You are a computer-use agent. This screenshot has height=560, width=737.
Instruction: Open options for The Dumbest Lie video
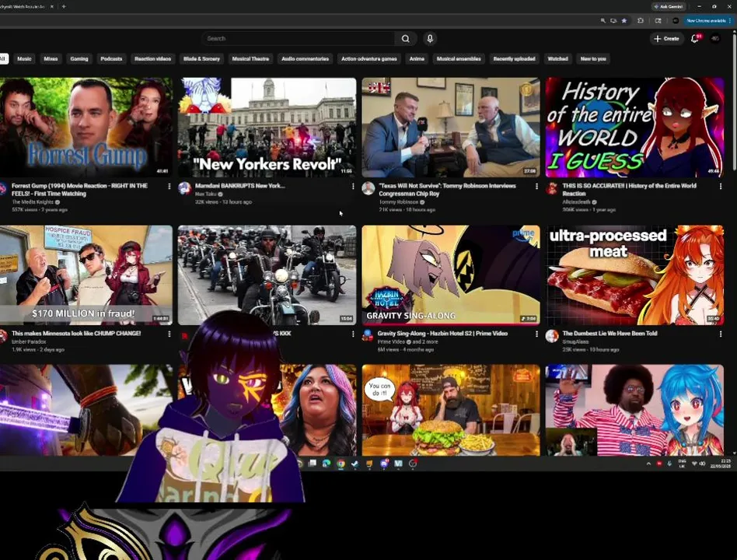(x=720, y=334)
